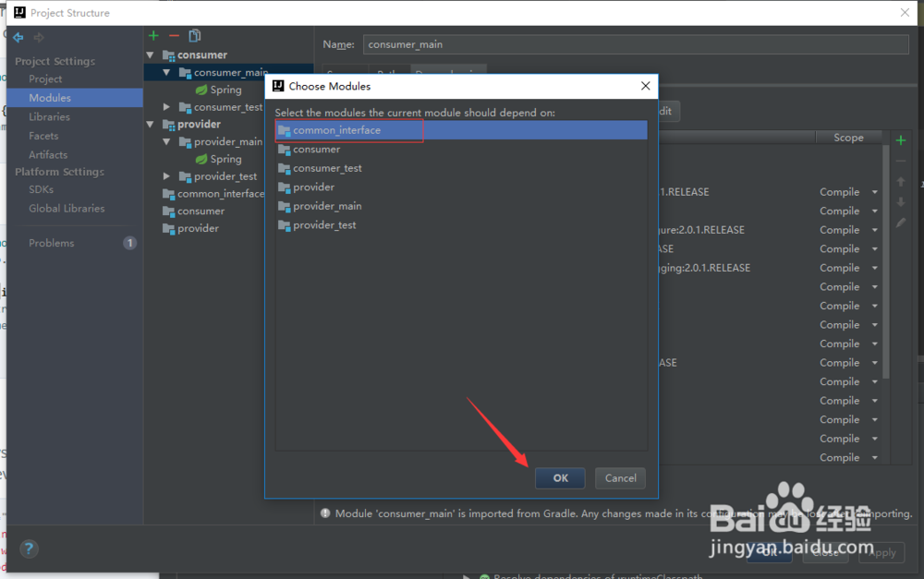Click the Spring facet under consumer_main
This screenshot has height=579, width=924.
tap(219, 90)
